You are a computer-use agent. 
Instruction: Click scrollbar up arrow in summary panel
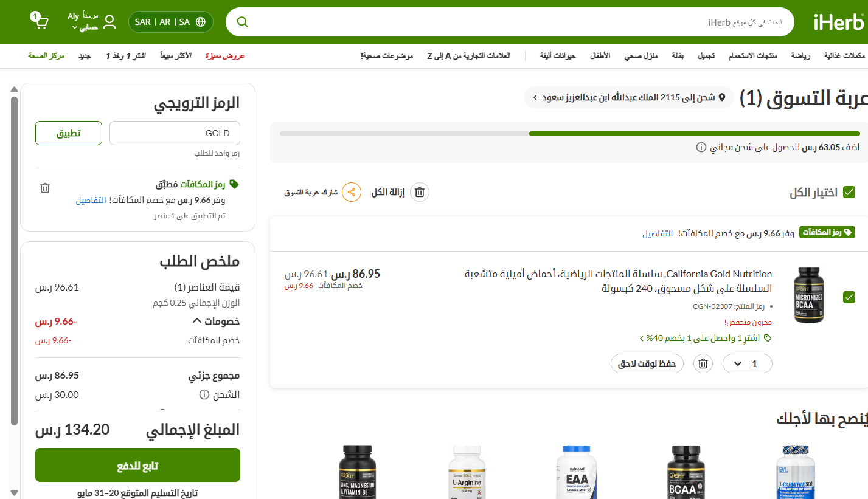click(x=15, y=90)
